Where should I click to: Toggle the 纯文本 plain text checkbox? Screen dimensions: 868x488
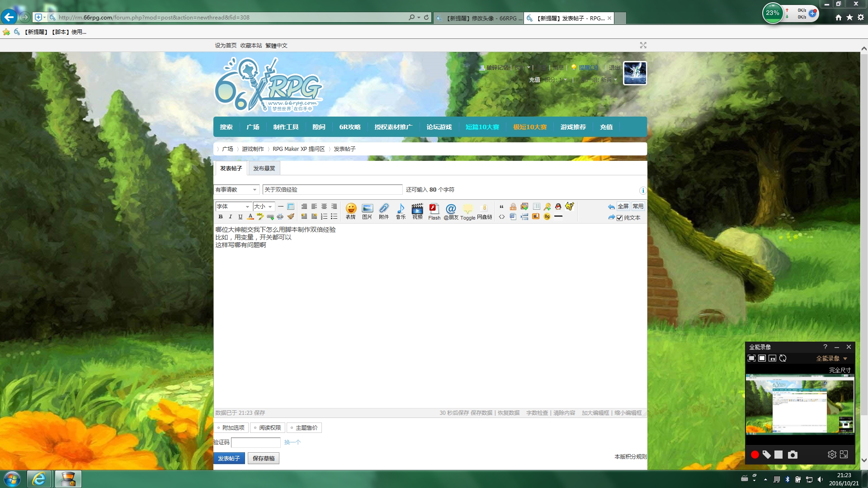point(619,218)
